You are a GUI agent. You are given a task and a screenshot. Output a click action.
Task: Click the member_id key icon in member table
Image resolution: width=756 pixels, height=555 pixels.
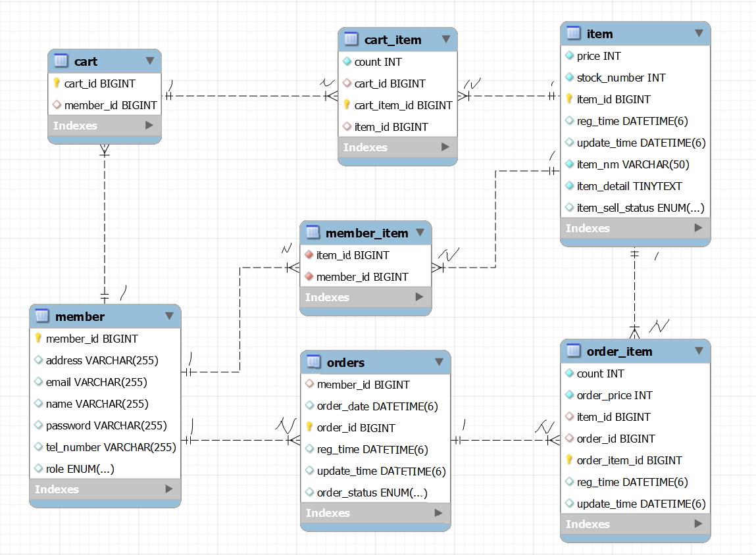click(x=38, y=338)
